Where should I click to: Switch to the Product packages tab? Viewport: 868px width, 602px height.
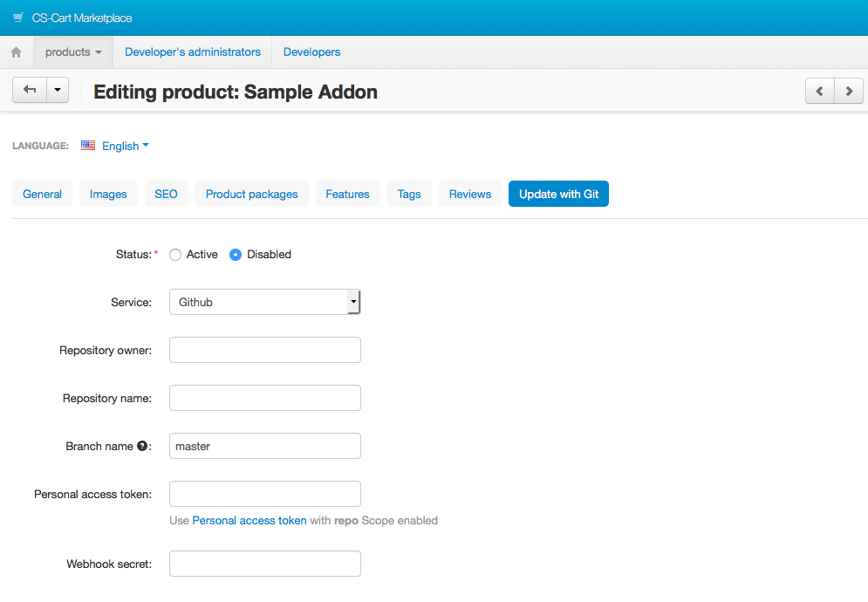(252, 194)
